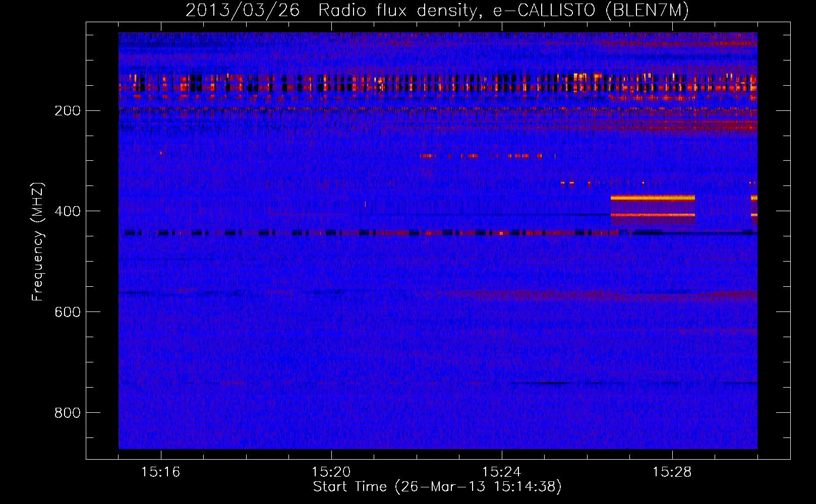Screen dimensions: 816x504
Task: Click the bright yellow emission band near 400 MHz
Action: click(653, 198)
